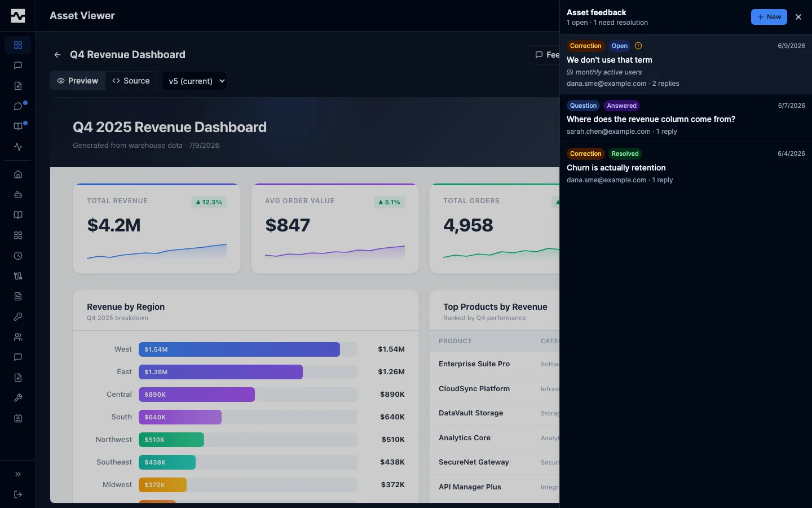
Task: Click the DataVault Storage product row
Action: 495,413
